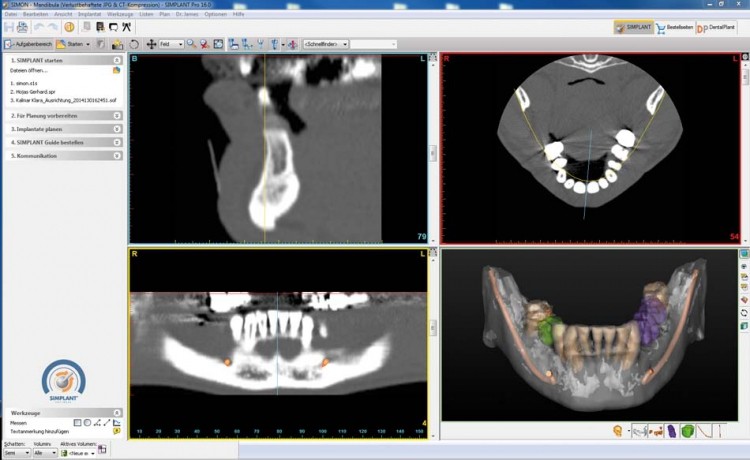Click the Redo arrow
The width and height of the screenshot is (750, 460).
click(x=52, y=27)
